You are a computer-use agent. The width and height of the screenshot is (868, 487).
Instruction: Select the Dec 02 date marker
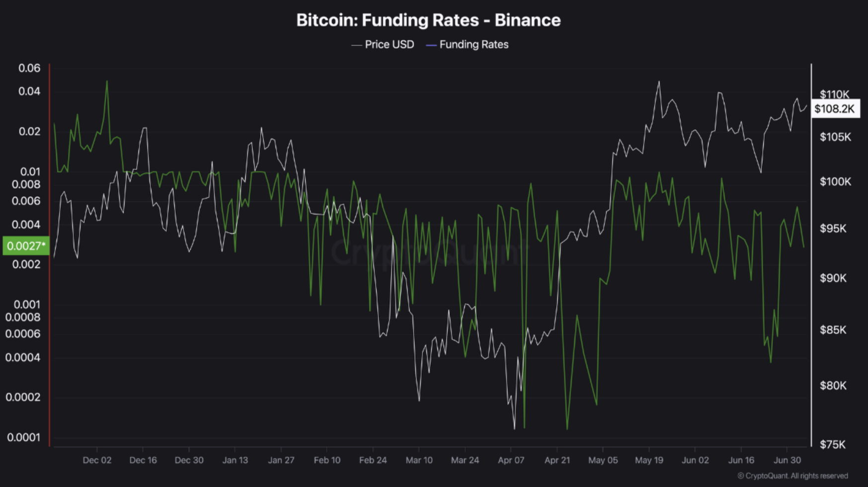tap(97, 460)
